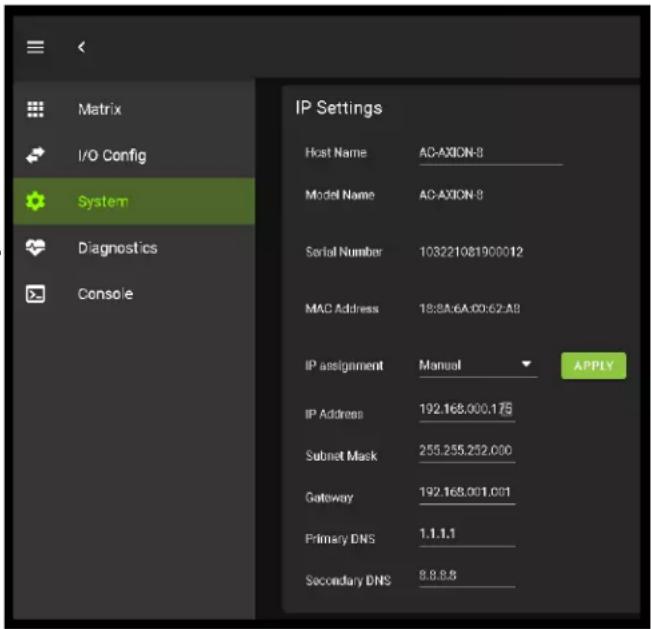Click the Gateway label
Screen dimensions: 651x629
click(329, 497)
